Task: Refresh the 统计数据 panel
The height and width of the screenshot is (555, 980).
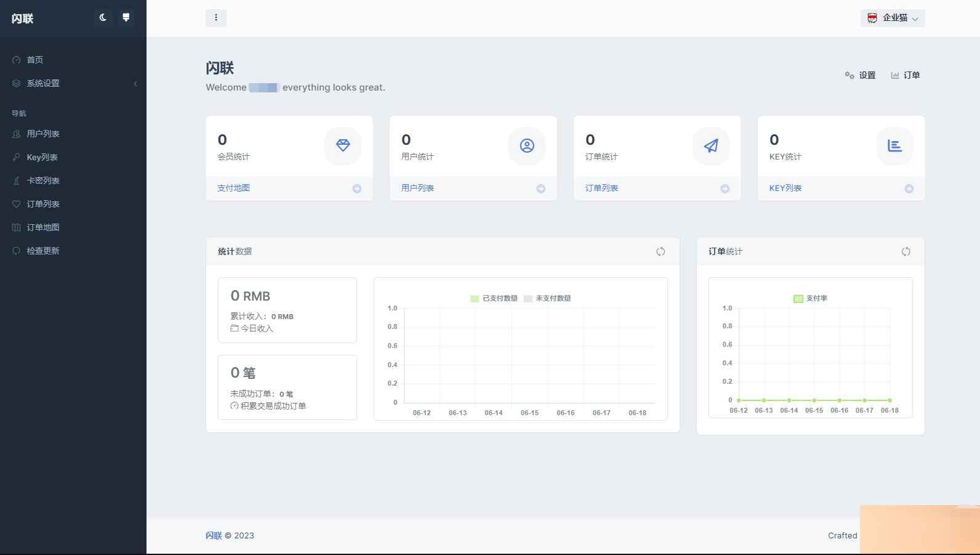Action: (661, 251)
